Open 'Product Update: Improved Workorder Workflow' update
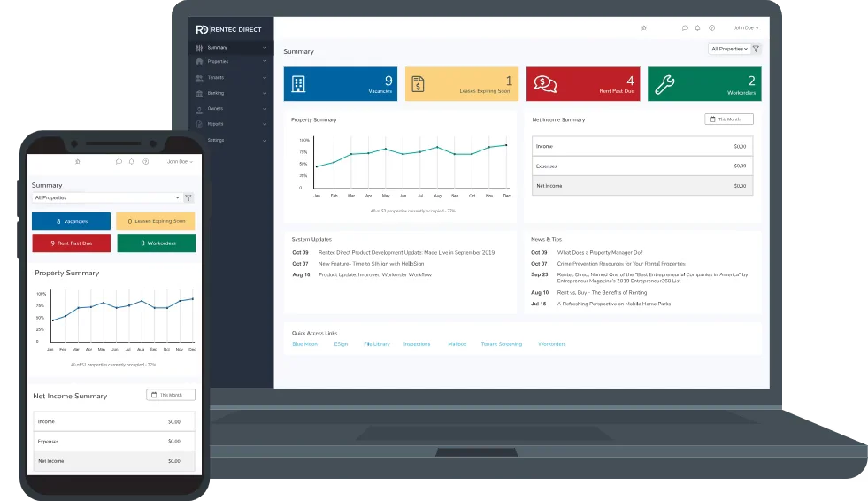 coord(375,274)
